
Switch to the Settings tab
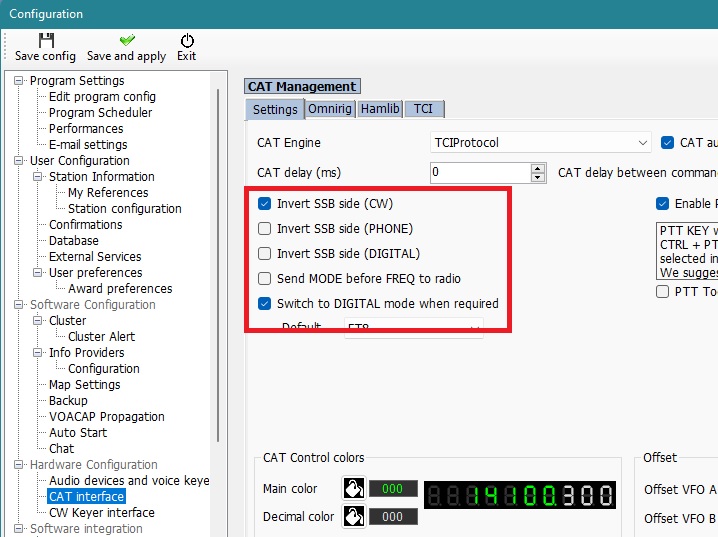[x=275, y=109]
